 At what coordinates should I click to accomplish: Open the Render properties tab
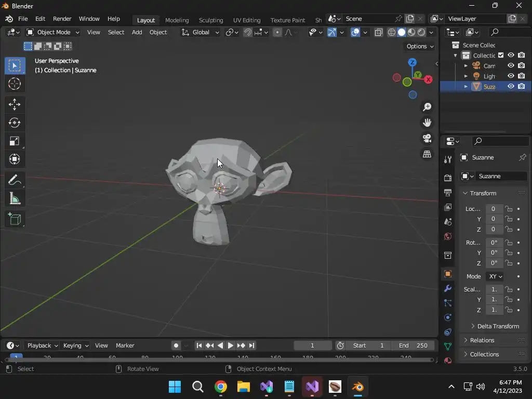point(448,178)
